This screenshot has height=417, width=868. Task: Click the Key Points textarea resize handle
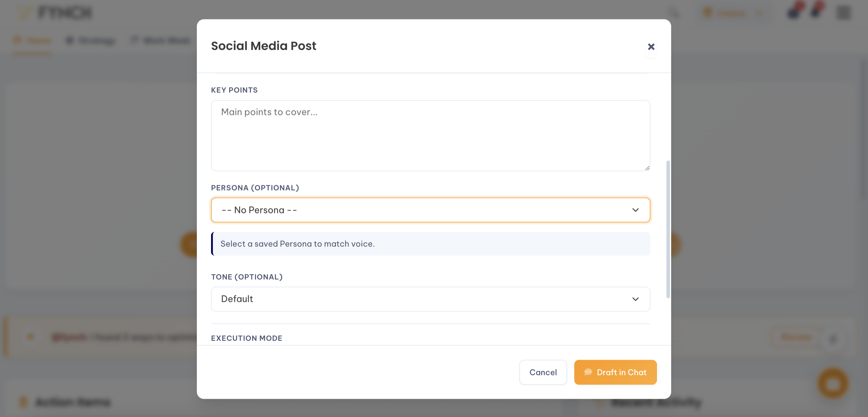click(x=647, y=168)
